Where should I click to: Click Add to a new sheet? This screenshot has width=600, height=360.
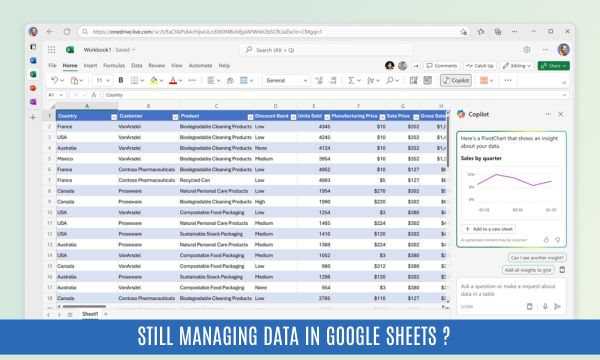(x=488, y=229)
